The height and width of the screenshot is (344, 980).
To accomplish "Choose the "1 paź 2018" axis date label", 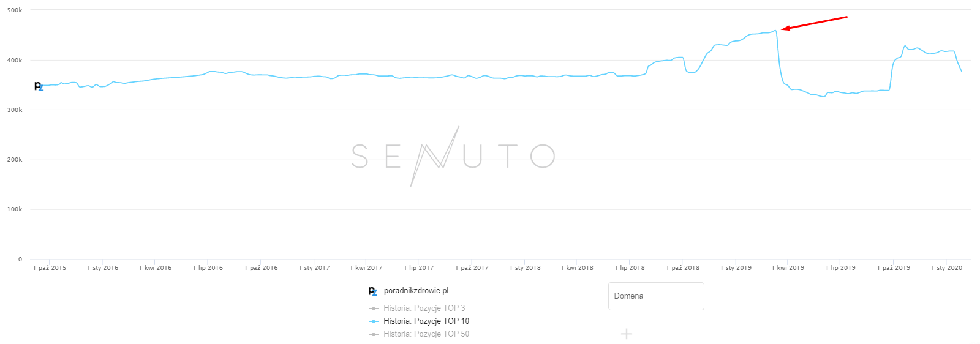I will 682,268.
